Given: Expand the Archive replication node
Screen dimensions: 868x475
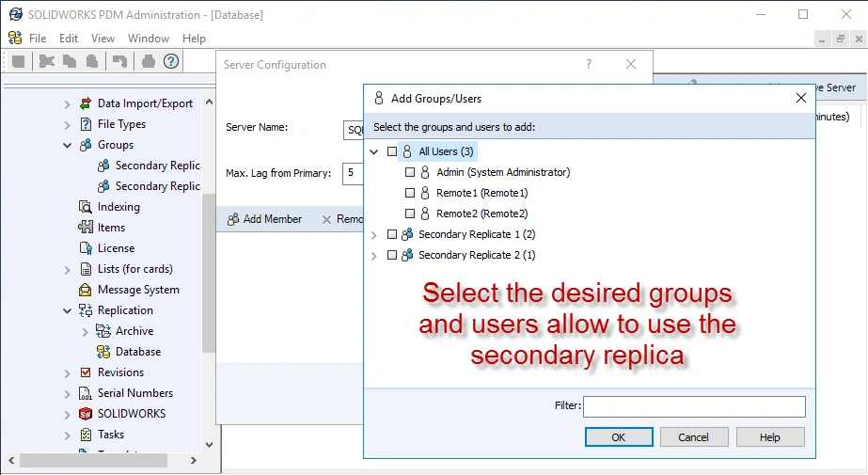Looking at the screenshot, I should pyautogui.click(x=85, y=332).
